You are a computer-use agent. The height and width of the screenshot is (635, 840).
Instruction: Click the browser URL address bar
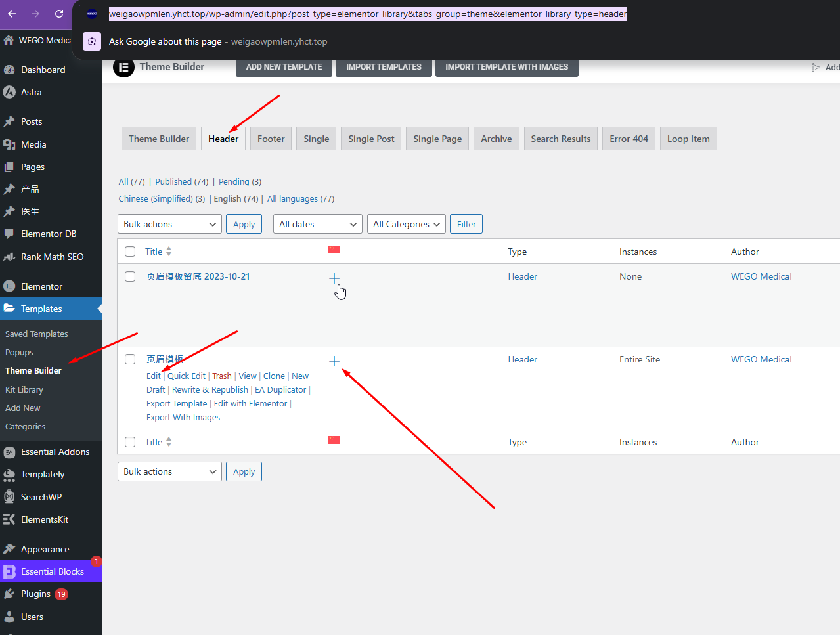pyautogui.click(x=368, y=14)
